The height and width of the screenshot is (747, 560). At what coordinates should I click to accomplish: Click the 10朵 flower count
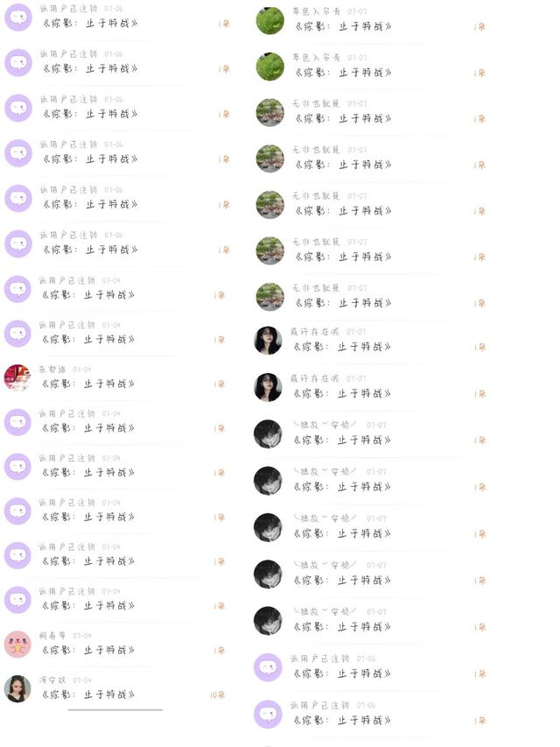pos(217,695)
